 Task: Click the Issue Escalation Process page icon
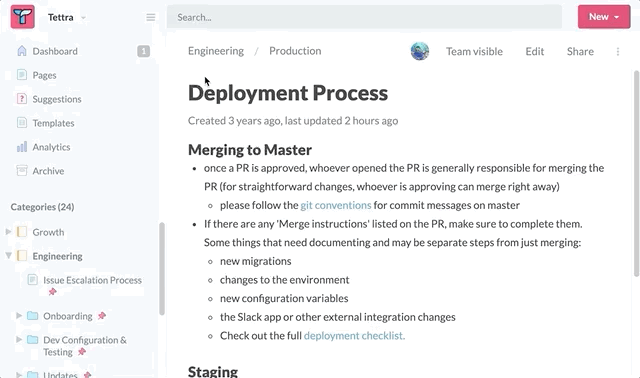[33, 280]
